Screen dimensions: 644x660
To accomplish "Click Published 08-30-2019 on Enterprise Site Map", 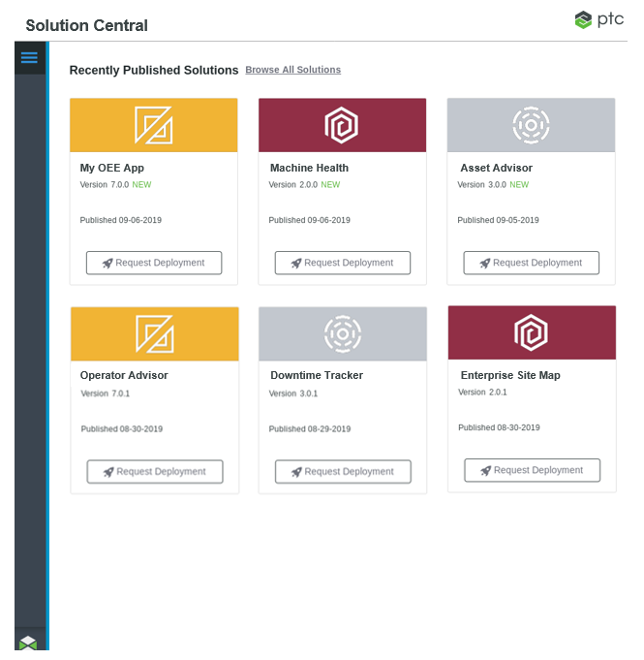I will (x=499, y=427).
